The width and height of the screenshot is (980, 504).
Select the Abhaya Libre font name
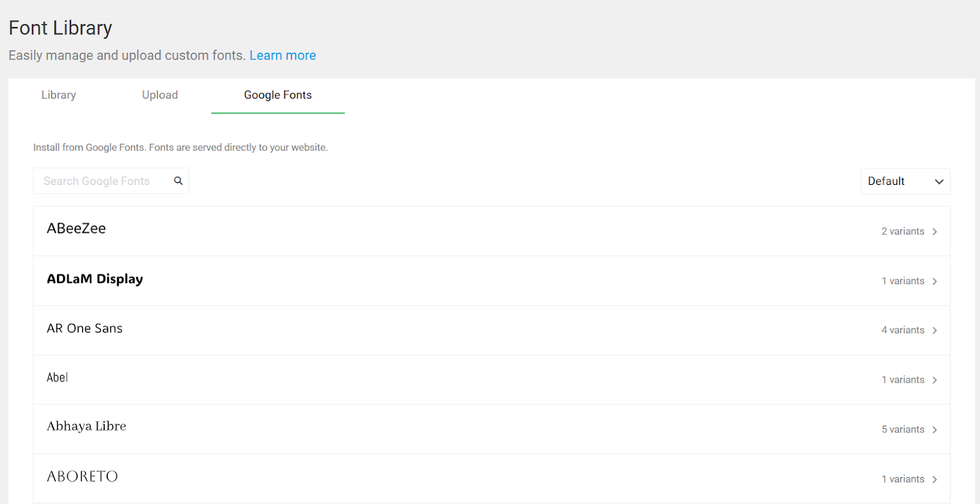pos(86,426)
